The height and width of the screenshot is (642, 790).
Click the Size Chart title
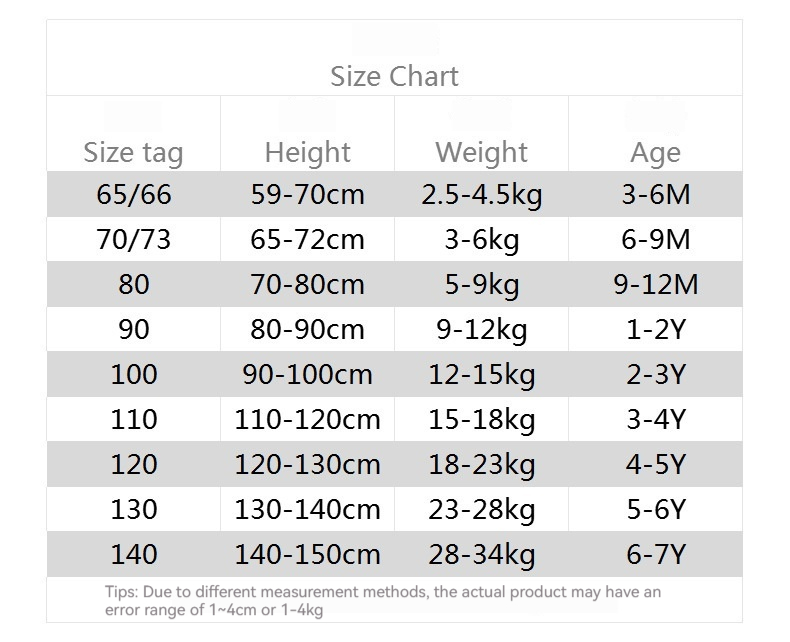point(394,76)
